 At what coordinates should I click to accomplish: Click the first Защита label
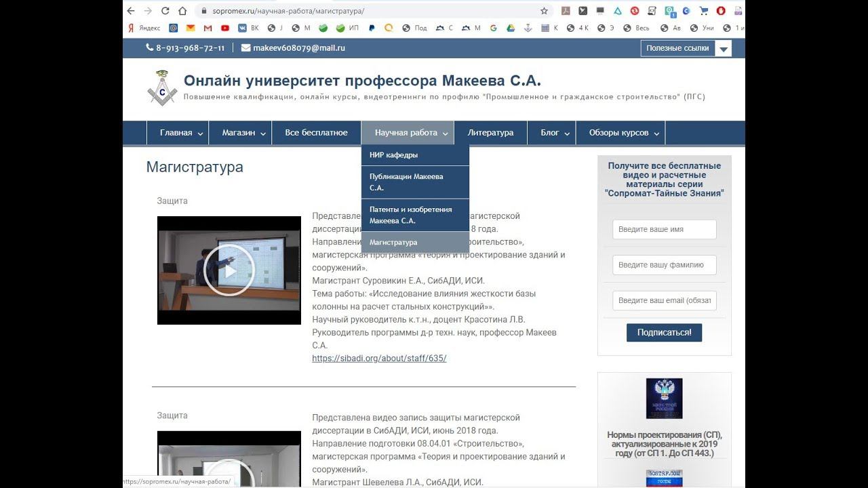tap(172, 201)
